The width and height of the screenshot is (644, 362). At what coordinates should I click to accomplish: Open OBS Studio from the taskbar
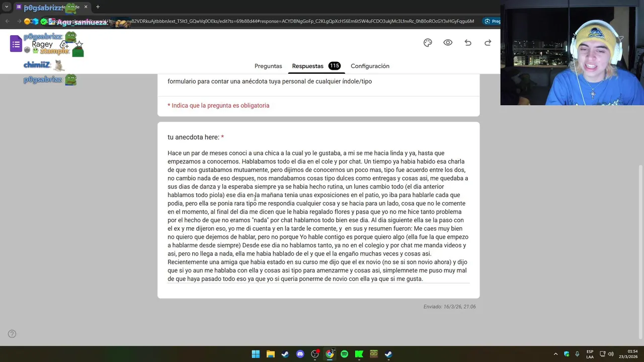point(315,354)
